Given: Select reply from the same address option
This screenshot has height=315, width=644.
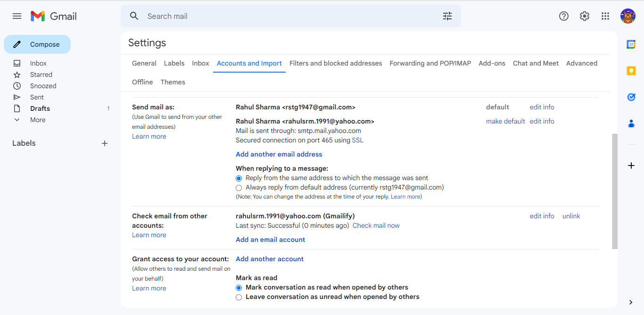Looking at the screenshot, I should click(x=239, y=178).
